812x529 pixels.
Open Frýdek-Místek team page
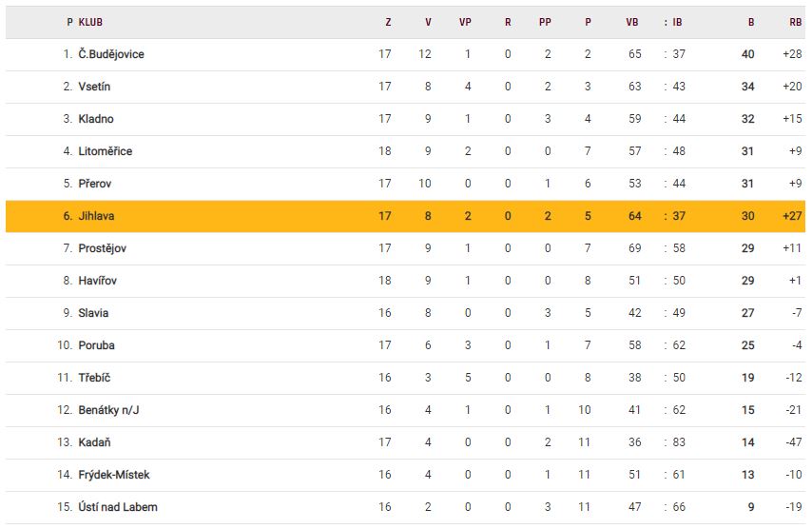(x=113, y=475)
